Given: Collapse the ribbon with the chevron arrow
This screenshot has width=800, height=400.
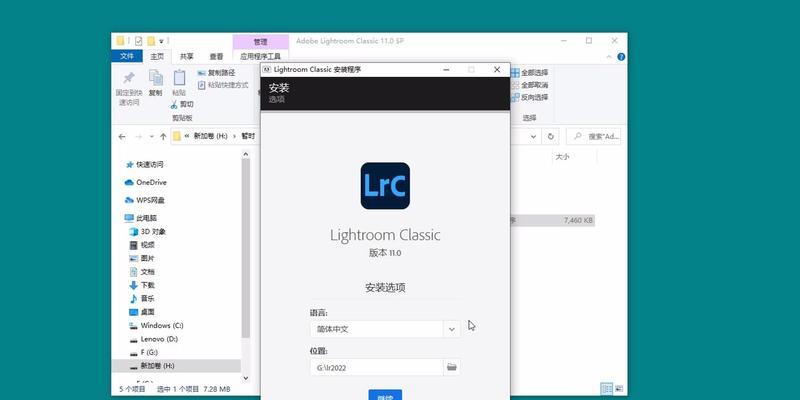Looking at the screenshot, I should click(x=610, y=57).
